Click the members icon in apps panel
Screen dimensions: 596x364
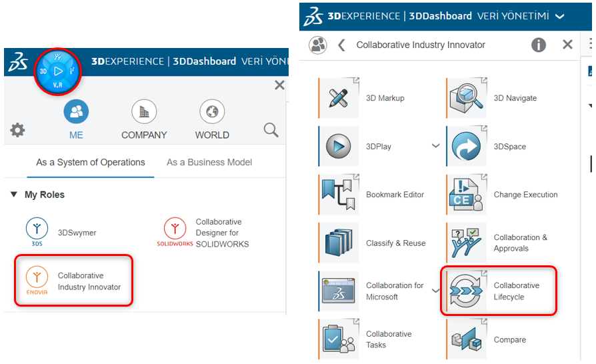[x=318, y=45]
